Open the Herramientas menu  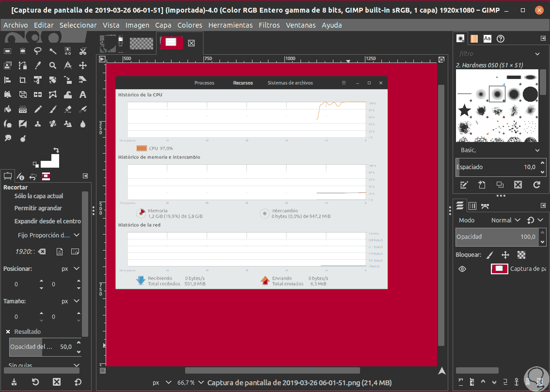point(231,25)
